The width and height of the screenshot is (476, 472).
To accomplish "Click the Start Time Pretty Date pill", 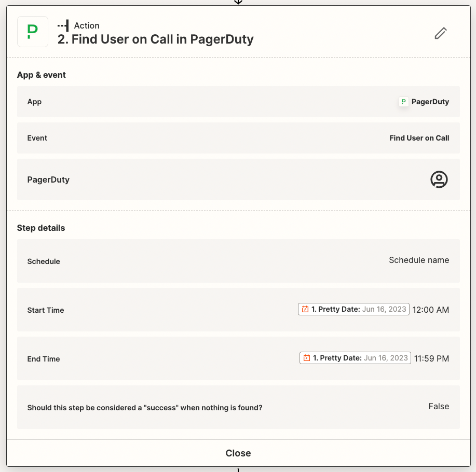I will (353, 310).
